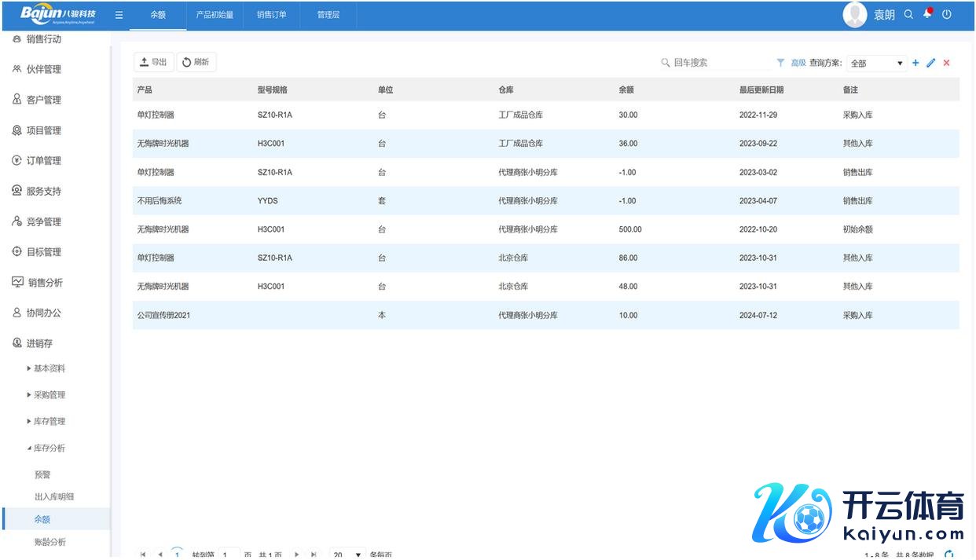Add a new query scheme with plus icon
The image size is (976, 560).
[915, 63]
